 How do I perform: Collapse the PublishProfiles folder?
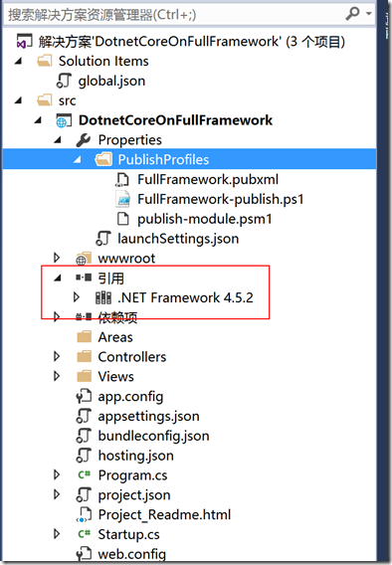[77, 159]
